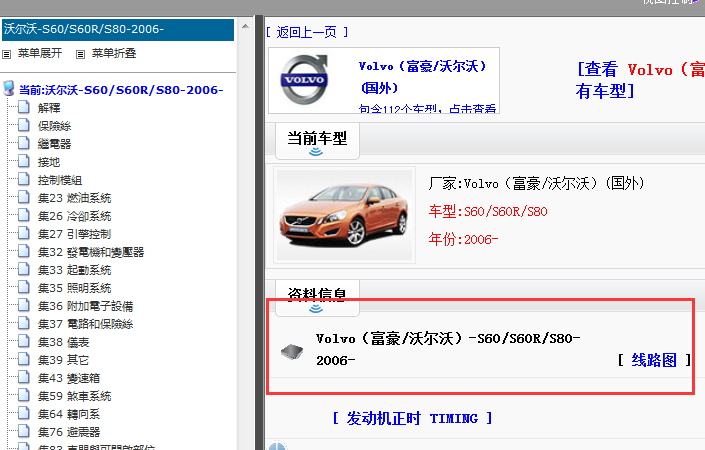The image size is (705, 450).
Task: Open 集64 轉向系 tree item
Action: (69, 414)
